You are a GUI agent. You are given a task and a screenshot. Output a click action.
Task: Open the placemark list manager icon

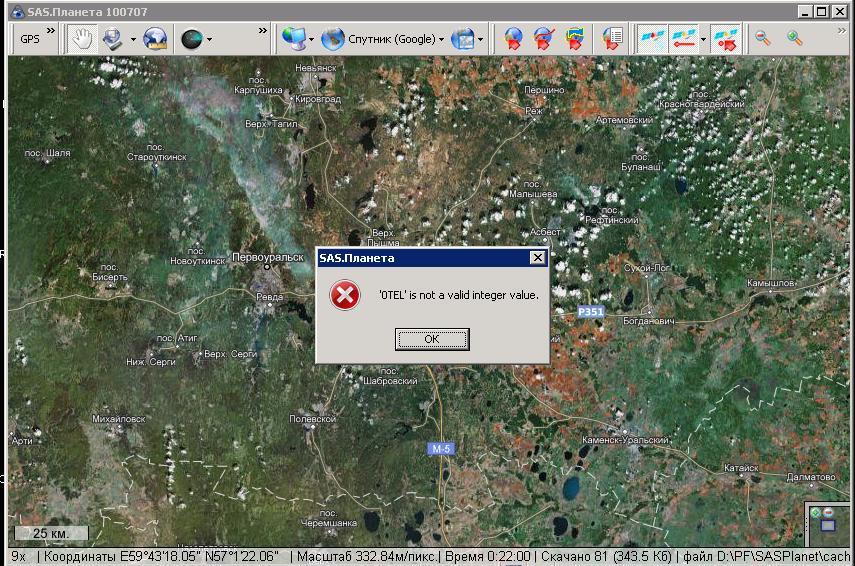pyautogui.click(x=612, y=39)
